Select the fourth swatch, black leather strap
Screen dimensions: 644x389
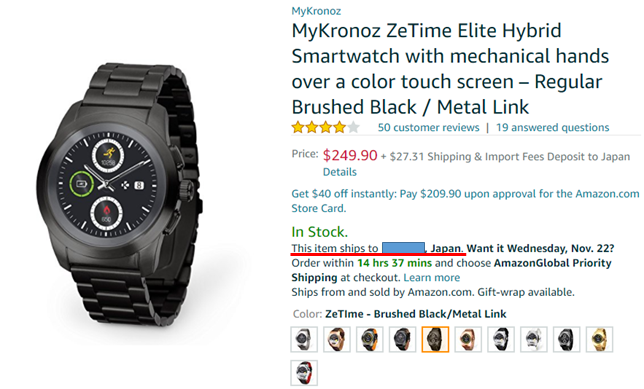402,339
